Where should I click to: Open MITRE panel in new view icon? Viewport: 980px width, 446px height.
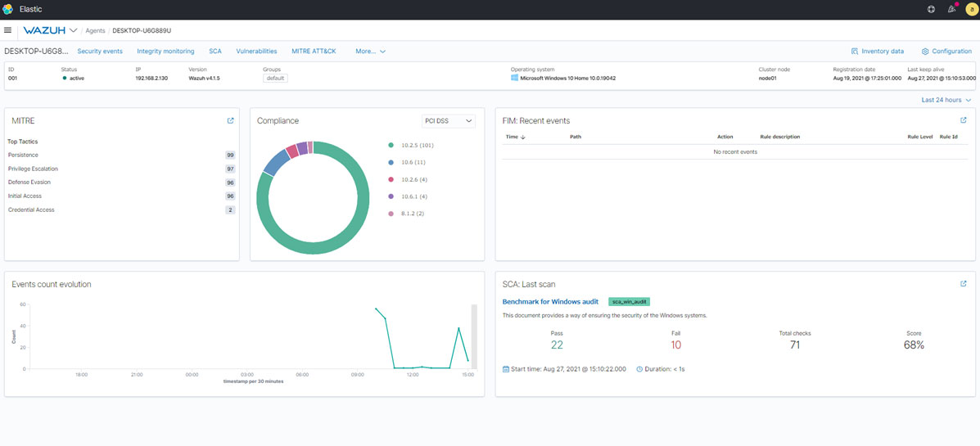point(231,120)
